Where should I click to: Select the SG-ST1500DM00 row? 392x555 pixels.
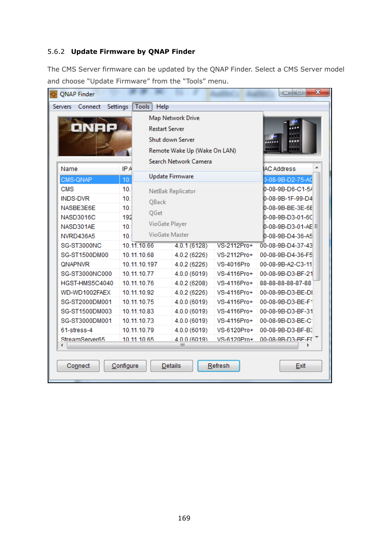pyautogui.click(x=186, y=255)
